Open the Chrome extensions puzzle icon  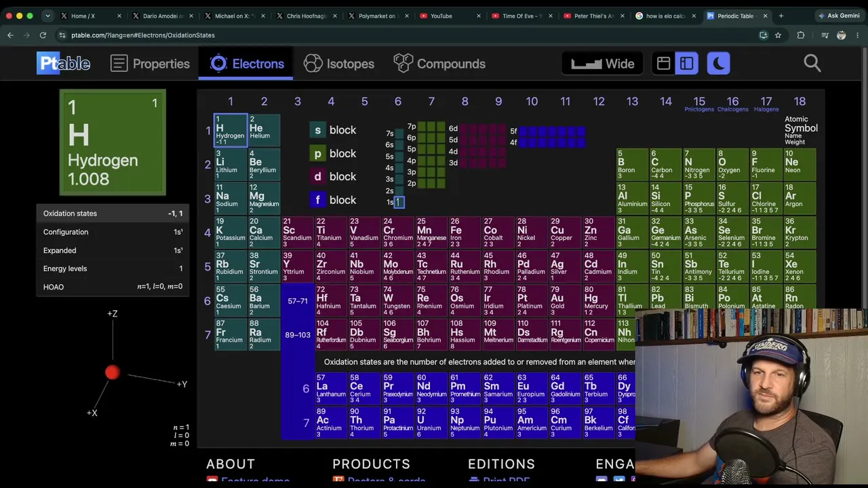(801, 35)
